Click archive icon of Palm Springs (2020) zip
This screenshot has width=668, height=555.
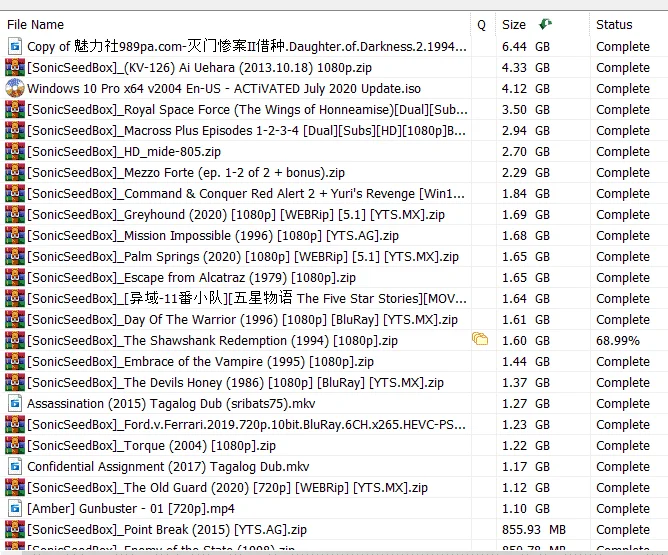tap(15, 256)
